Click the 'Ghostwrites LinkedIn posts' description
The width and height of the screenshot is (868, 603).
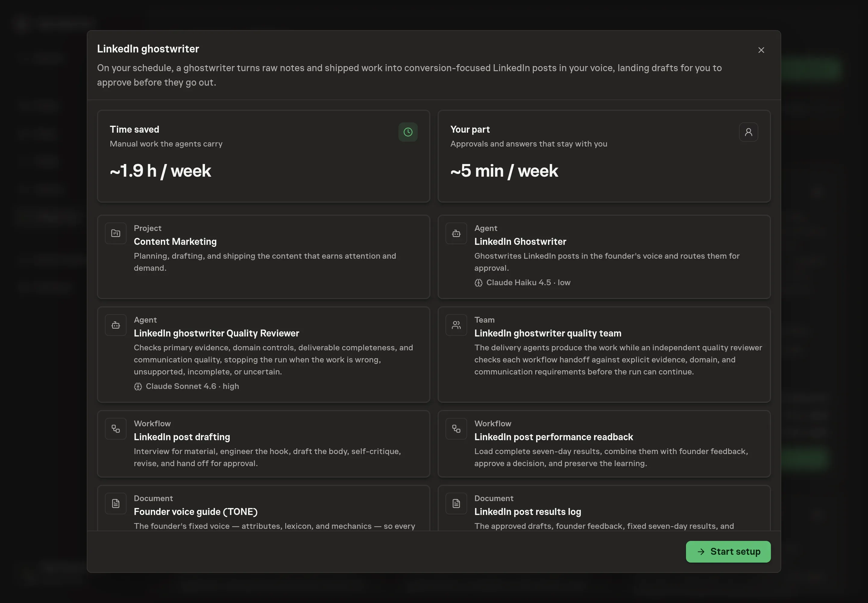[x=607, y=262]
